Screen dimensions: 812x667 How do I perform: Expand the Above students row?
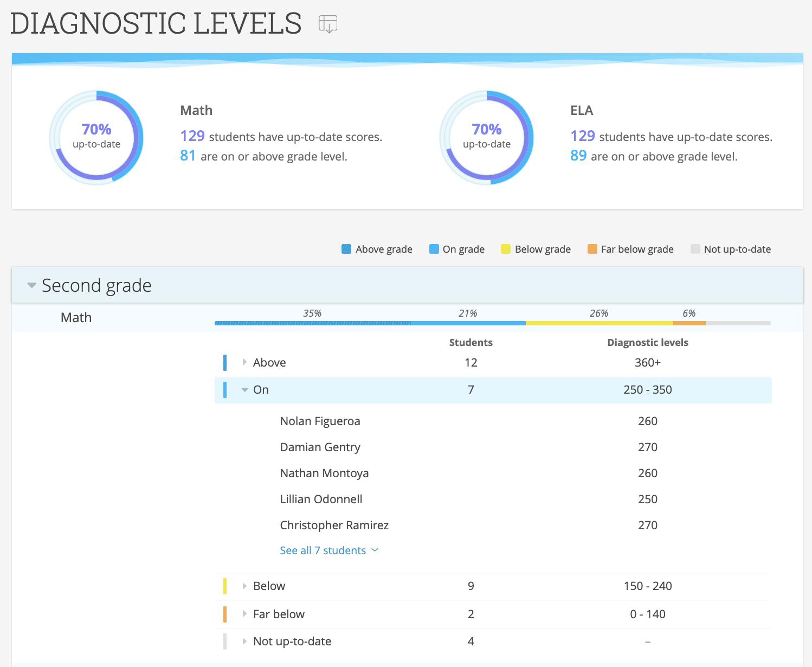coord(244,362)
